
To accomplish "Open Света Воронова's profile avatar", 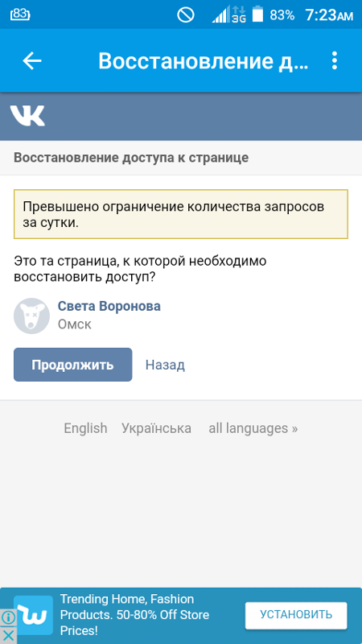I will click(31, 316).
